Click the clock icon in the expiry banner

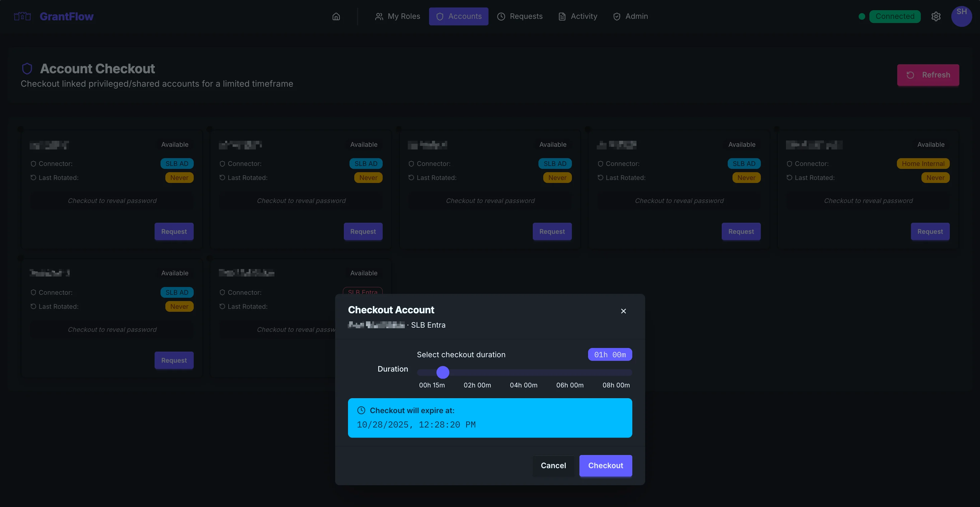click(361, 410)
